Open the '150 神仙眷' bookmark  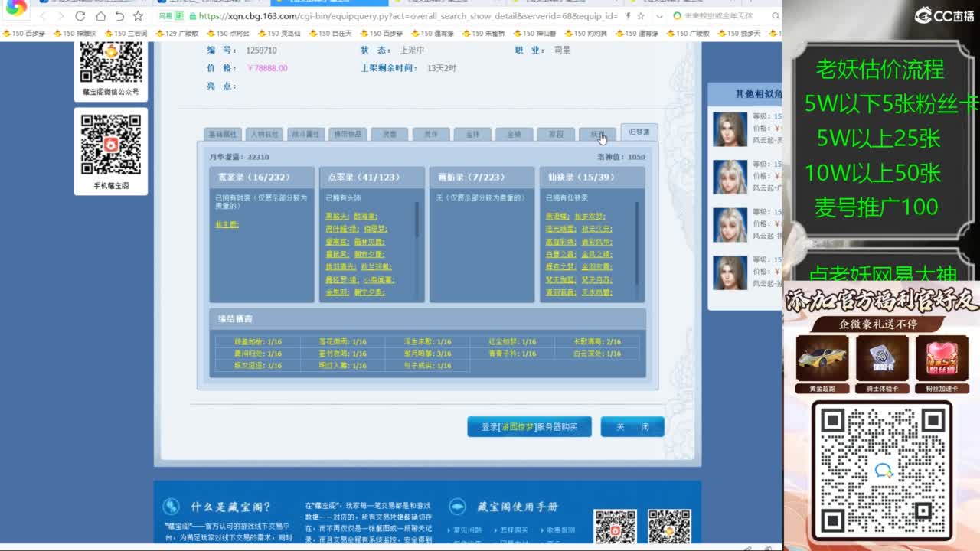(x=535, y=34)
